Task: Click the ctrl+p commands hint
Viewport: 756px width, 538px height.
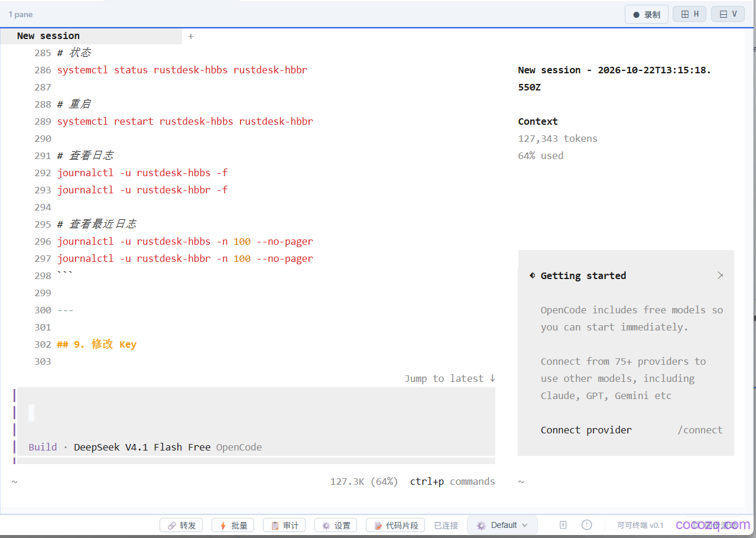Action: (452, 481)
